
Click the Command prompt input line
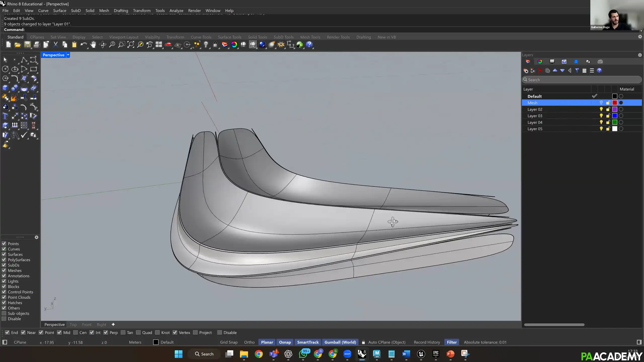[x=297, y=30]
